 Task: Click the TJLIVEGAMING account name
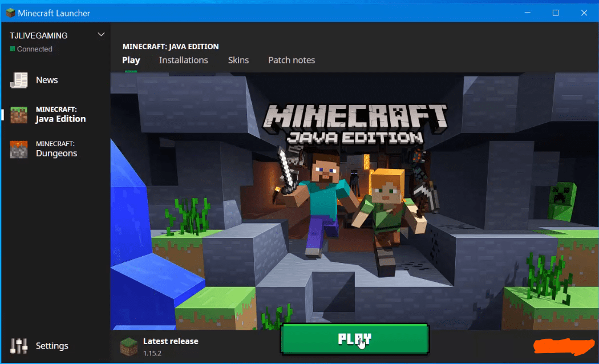[x=39, y=35]
